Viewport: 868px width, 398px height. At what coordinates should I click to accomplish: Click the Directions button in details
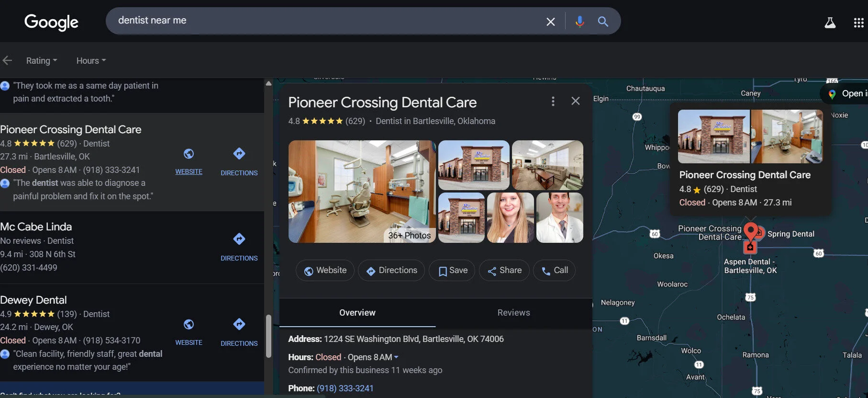(391, 271)
